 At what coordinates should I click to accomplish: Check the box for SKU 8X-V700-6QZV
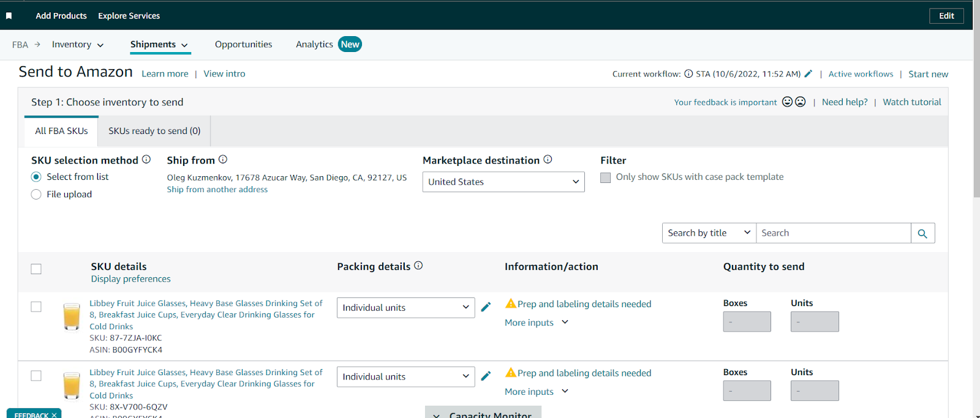coord(36,376)
